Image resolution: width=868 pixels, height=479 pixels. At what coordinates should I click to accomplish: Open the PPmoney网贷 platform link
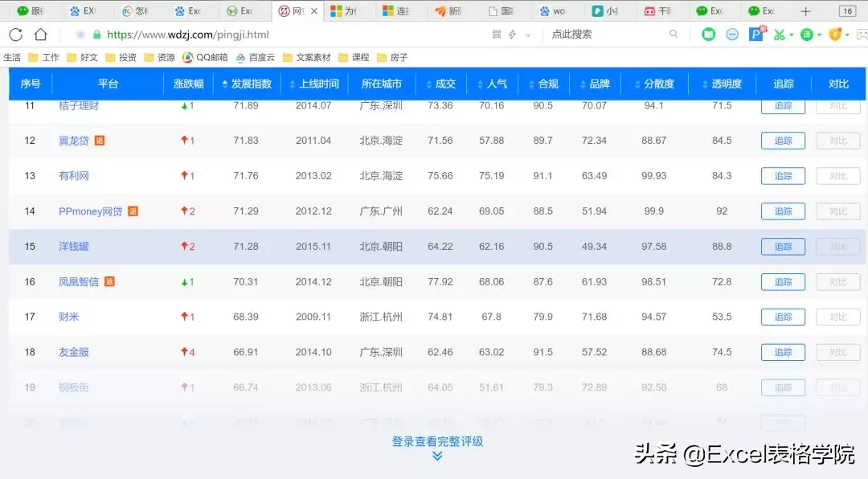(90, 211)
